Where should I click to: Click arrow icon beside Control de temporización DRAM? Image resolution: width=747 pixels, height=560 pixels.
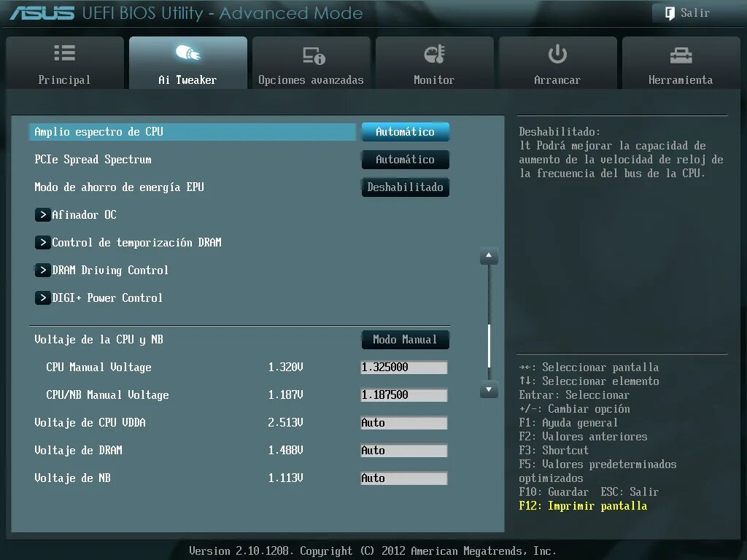tap(42, 242)
